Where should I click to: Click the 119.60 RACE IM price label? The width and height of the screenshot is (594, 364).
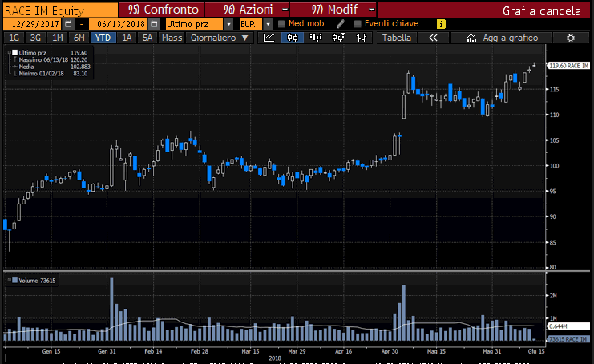568,66
